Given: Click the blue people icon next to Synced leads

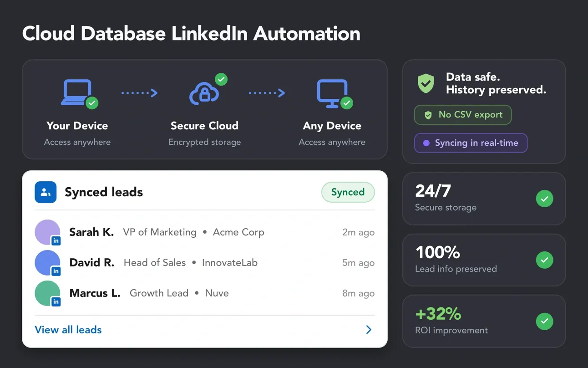Looking at the screenshot, I should 46,192.
